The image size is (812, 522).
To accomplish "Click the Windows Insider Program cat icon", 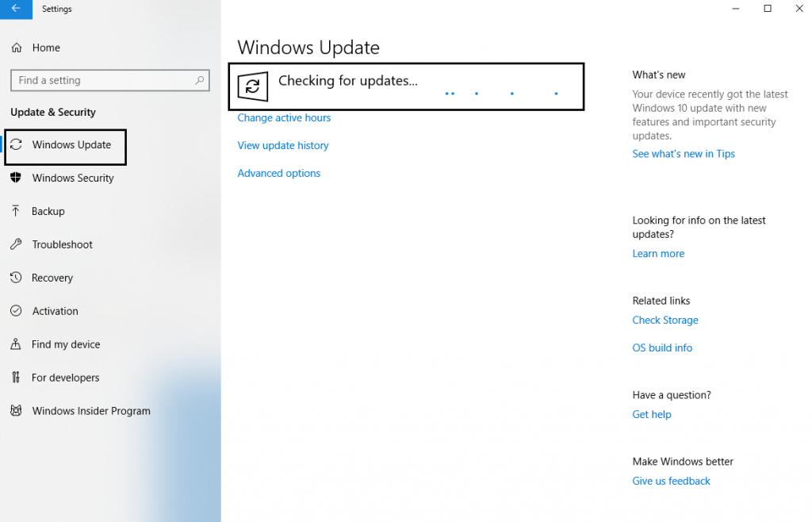I will click(x=16, y=411).
